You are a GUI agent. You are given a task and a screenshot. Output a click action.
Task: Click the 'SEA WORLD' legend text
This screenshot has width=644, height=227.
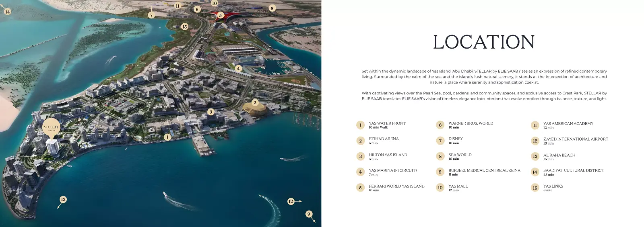pyautogui.click(x=460, y=155)
